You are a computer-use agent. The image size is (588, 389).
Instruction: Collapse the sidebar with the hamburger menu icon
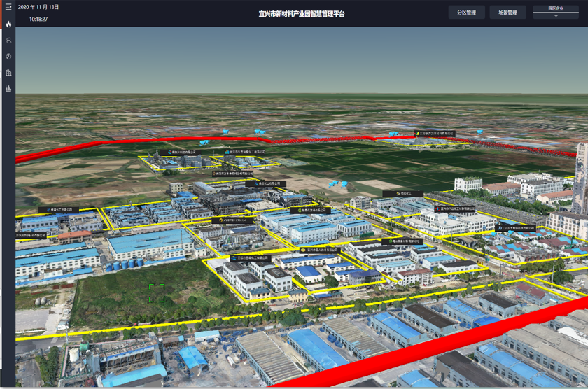(8, 7)
